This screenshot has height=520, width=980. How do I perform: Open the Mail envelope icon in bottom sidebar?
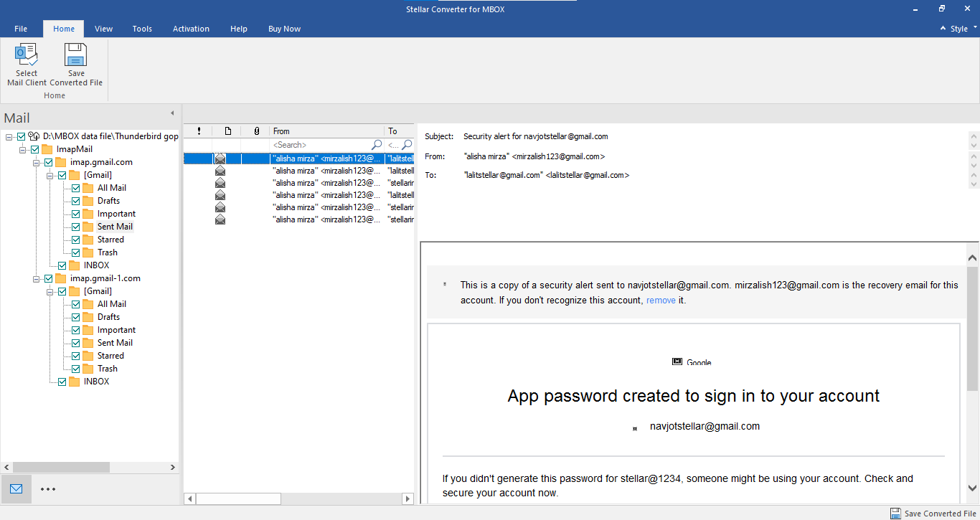(16, 488)
